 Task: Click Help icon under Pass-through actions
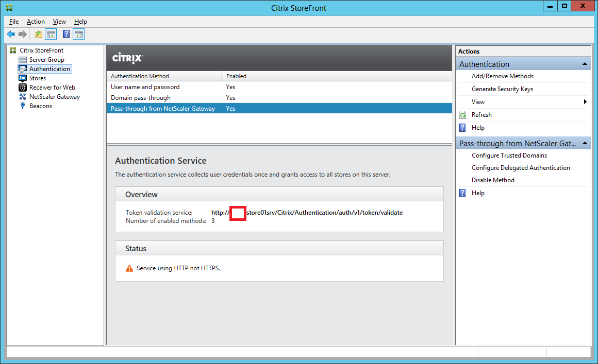point(462,193)
